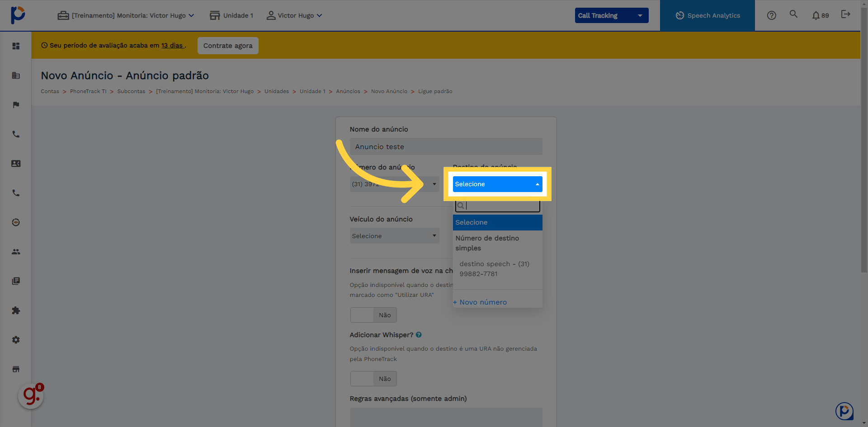Click the dropdown search box
Screen dimensions: 868x427
pos(497,206)
